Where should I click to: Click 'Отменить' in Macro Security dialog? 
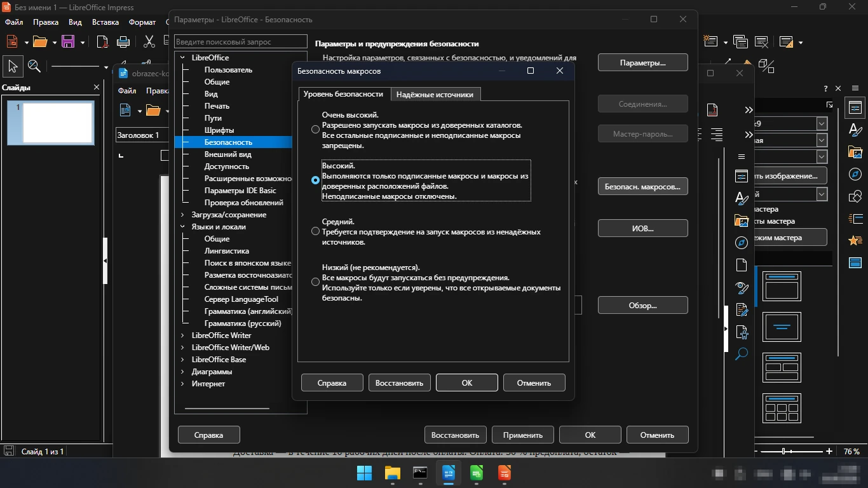point(534,383)
